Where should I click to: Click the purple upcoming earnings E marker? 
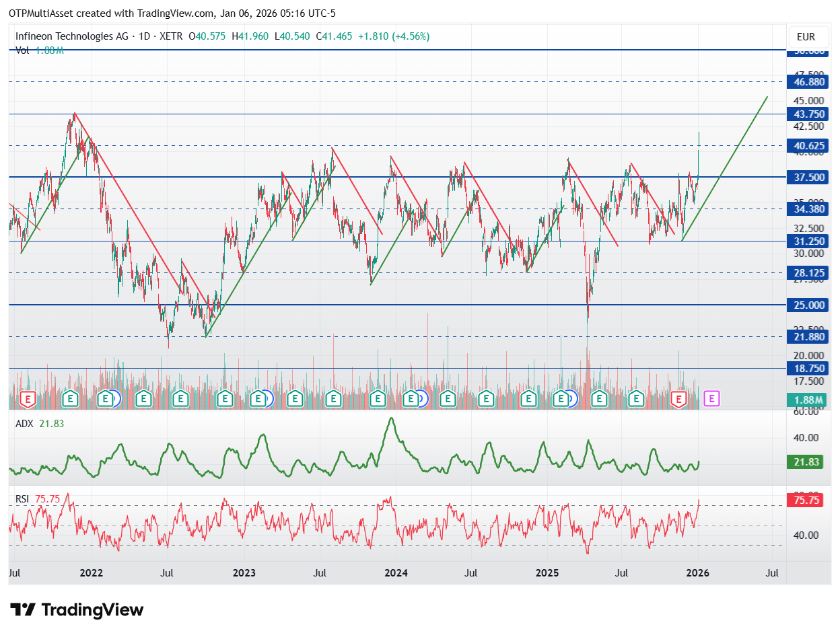pos(712,399)
